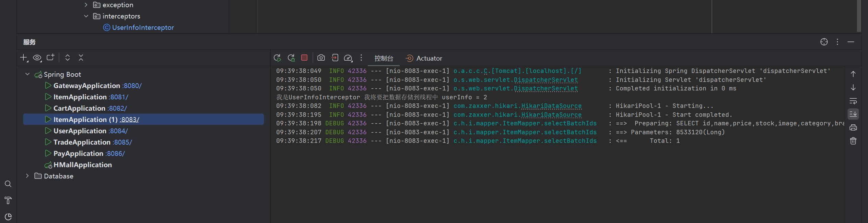Rerun the service with the Rerun icon

277,58
